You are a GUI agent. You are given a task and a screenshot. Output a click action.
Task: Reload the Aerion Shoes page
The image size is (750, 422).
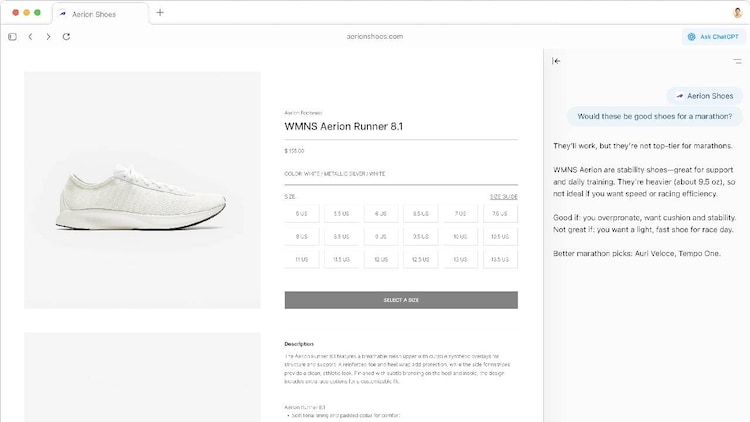pos(66,37)
